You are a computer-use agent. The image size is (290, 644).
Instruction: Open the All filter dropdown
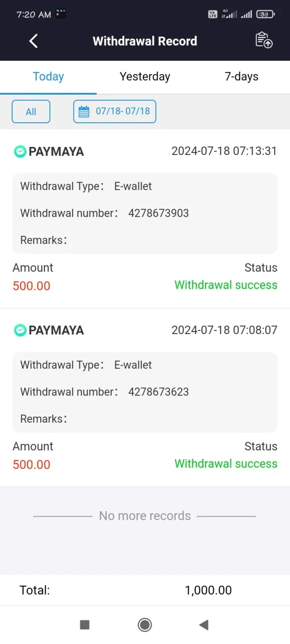(x=31, y=112)
